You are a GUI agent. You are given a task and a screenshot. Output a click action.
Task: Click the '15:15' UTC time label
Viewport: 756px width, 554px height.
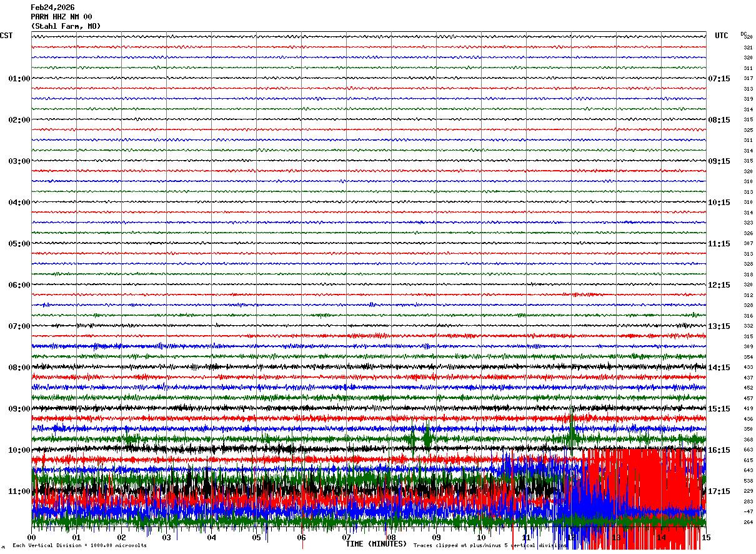[x=719, y=409]
